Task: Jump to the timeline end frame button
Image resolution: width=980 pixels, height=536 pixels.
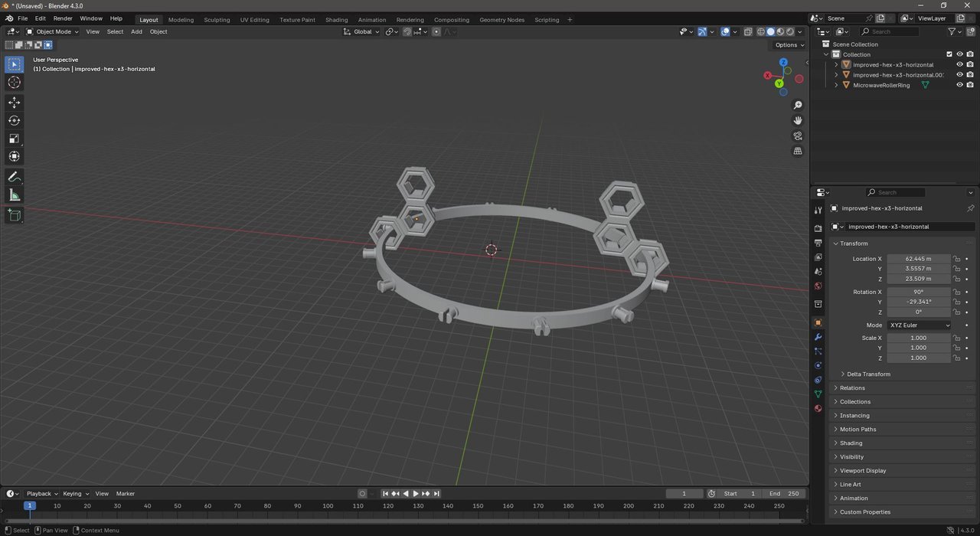Action: pos(436,494)
